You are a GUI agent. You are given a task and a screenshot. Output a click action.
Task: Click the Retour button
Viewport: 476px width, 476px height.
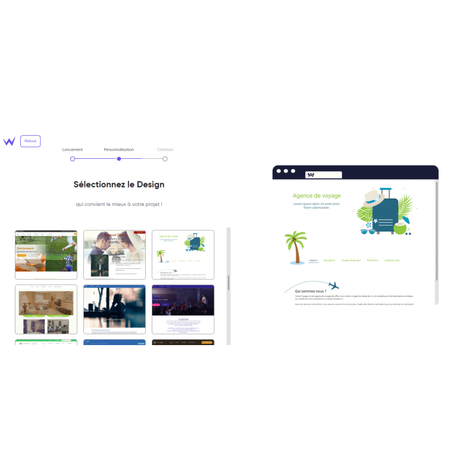(x=30, y=141)
